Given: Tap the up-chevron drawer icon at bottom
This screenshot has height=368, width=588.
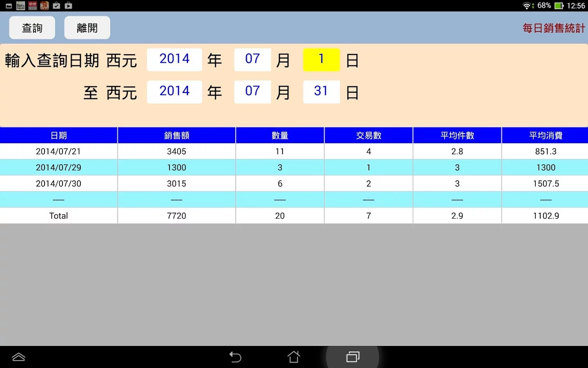Looking at the screenshot, I should click(x=19, y=357).
